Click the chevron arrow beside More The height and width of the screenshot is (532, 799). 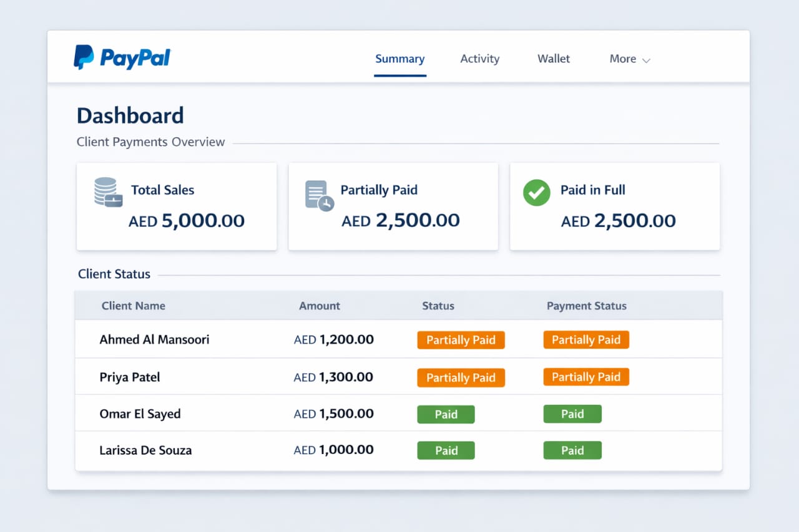[646, 60]
